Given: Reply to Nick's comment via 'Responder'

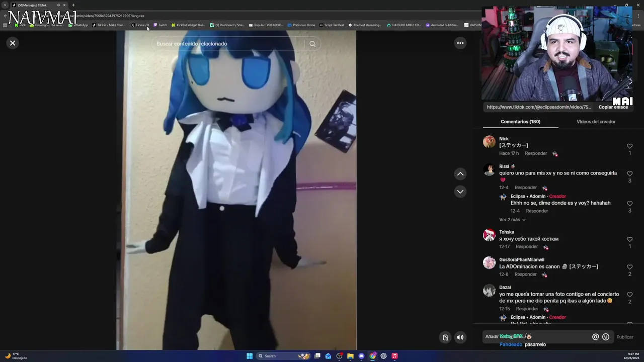Looking at the screenshot, I should 536,153.
